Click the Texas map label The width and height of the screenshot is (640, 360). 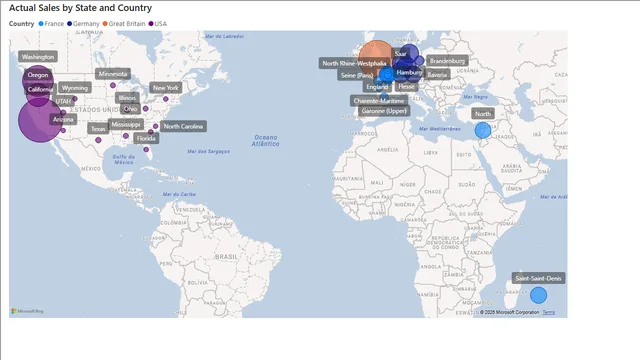pos(98,129)
